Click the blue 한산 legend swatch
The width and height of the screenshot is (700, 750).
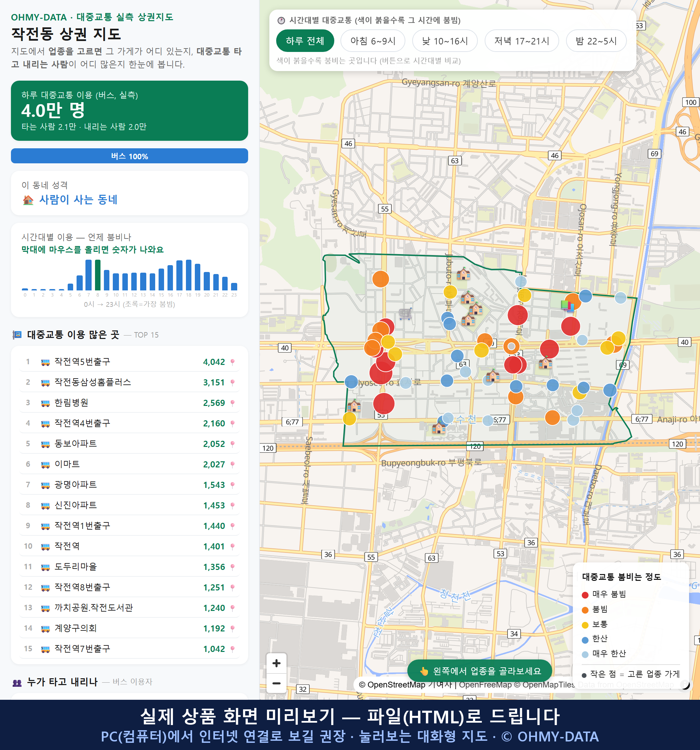click(585, 640)
